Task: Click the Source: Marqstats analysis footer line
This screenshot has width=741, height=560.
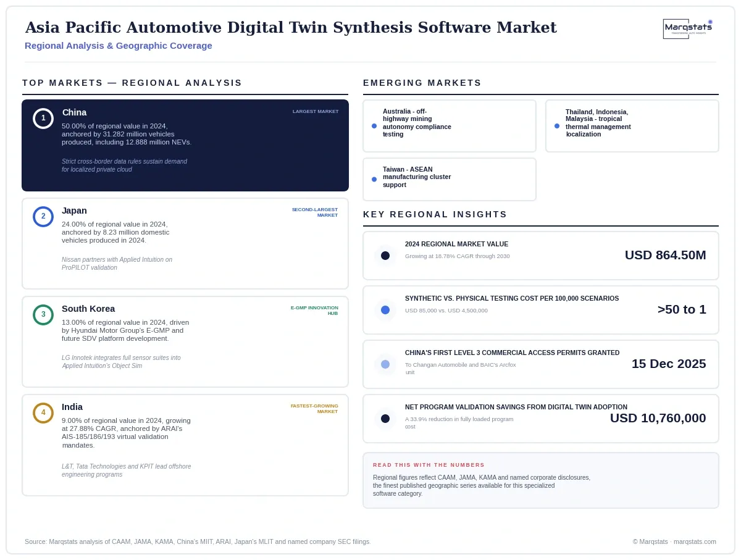Action: pos(198,542)
